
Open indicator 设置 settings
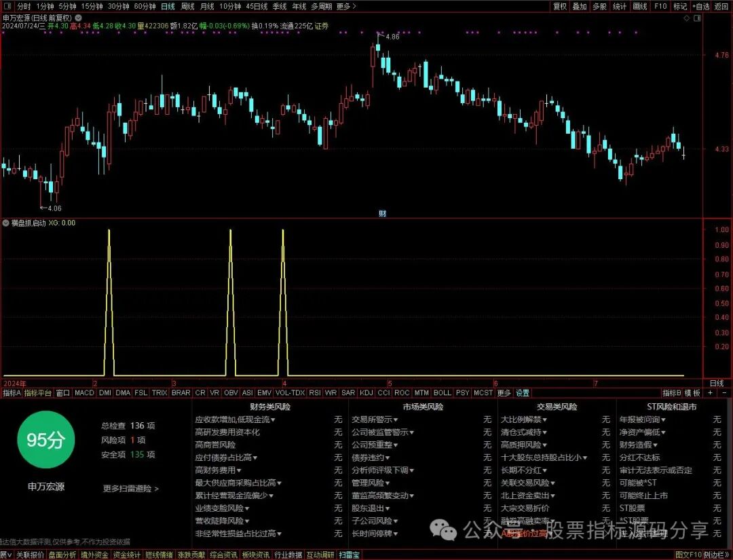(x=522, y=393)
